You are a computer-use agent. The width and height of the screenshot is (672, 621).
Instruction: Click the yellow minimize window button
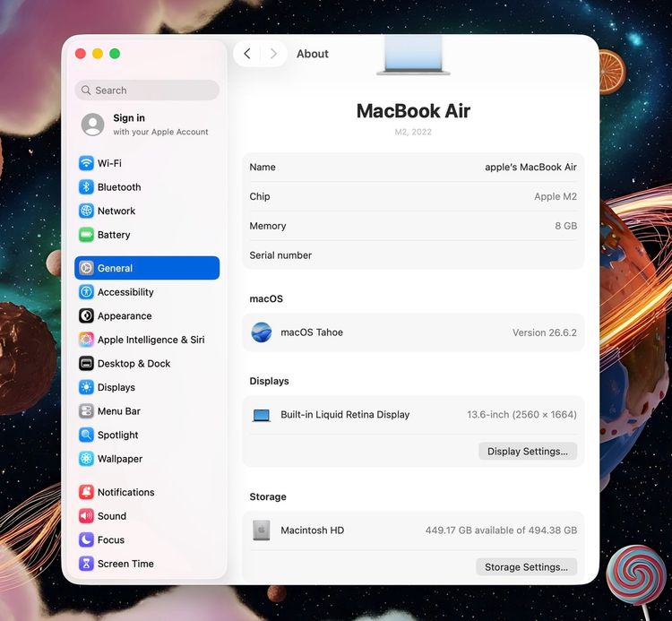coord(98,54)
